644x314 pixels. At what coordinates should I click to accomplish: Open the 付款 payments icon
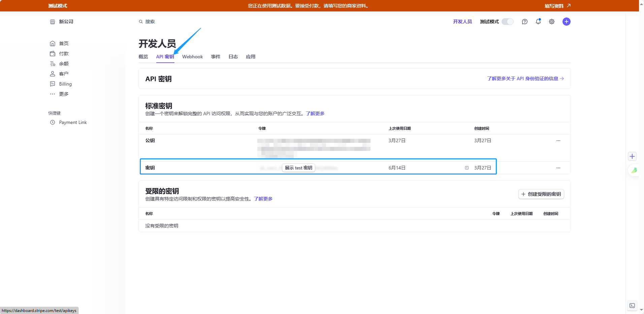(x=53, y=54)
